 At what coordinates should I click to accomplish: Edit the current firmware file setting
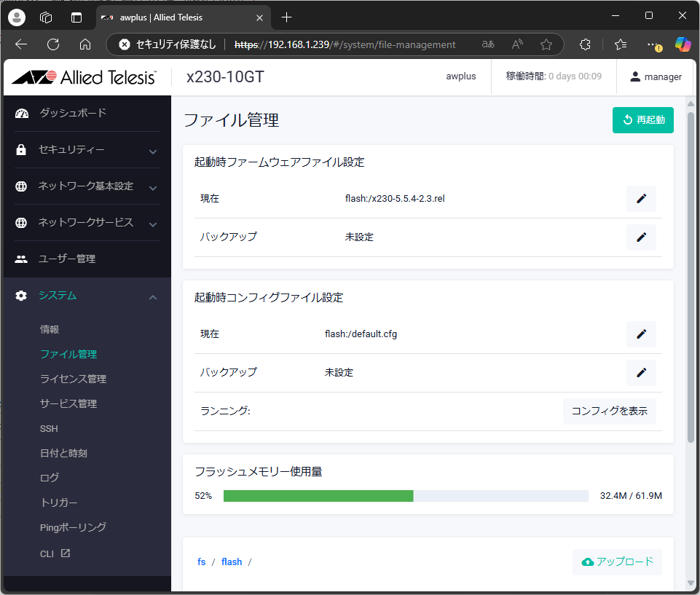tap(641, 199)
